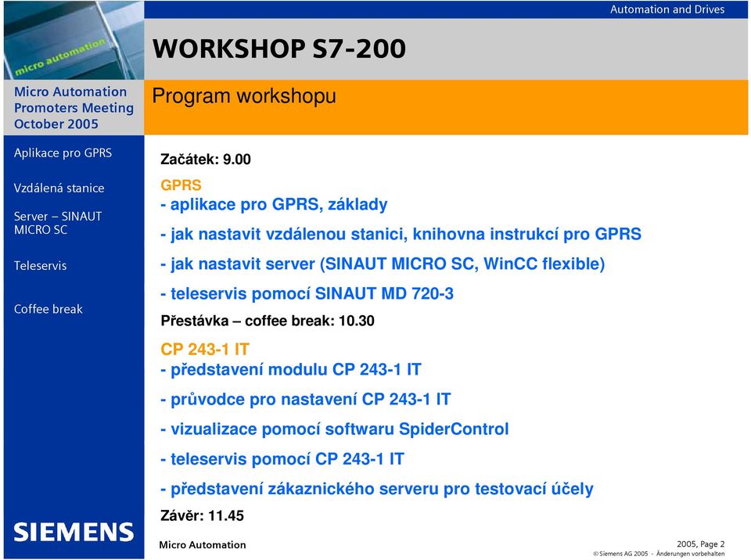Click the 'jak nastavit server (SINAUT MICRO SC' bullet
Image resolution: width=751 pixels, height=560 pixels.
pos(383,264)
